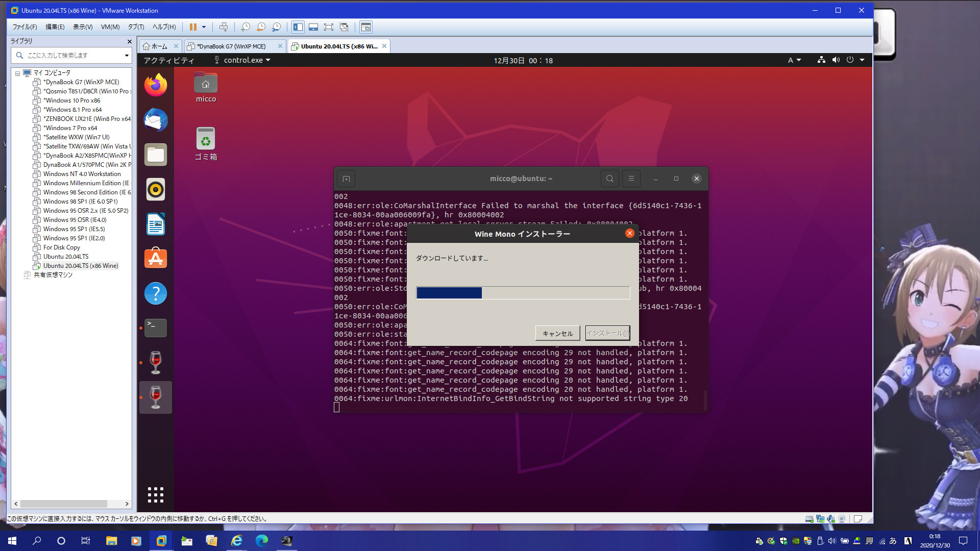Take a VM snapshot toolbar icon
The height and width of the screenshot is (551, 980).
click(246, 27)
